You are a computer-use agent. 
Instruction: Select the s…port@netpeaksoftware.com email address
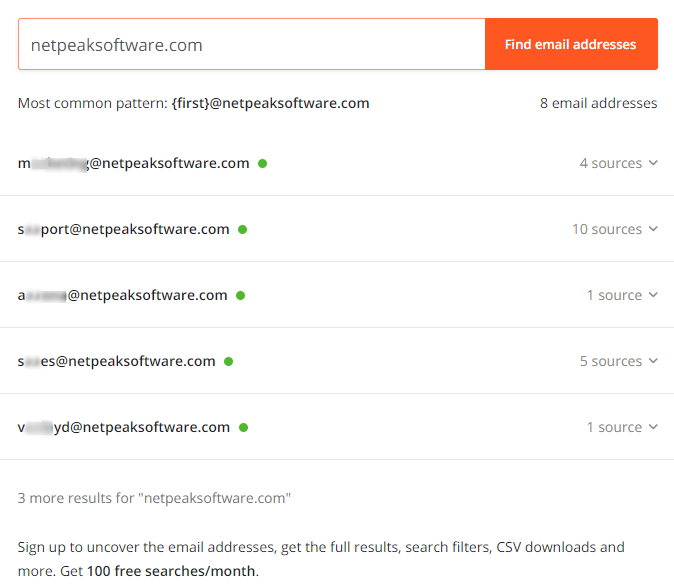[x=123, y=229]
